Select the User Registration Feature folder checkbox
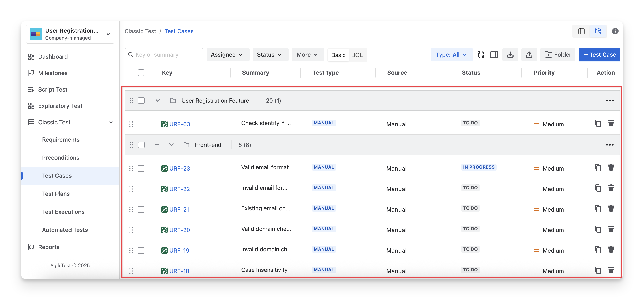Image resolution: width=644 pixels, height=300 pixels. tap(142, 101)
